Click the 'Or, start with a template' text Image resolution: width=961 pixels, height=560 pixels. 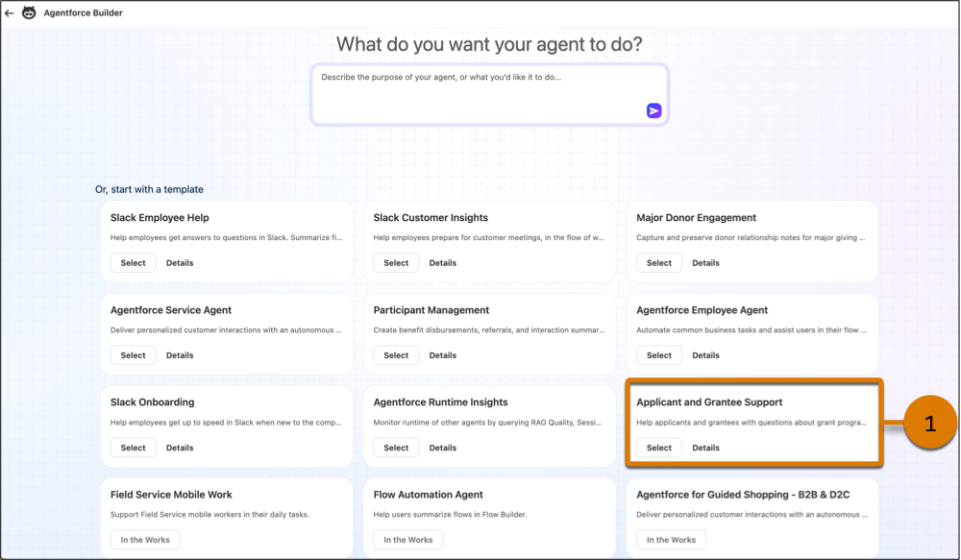[149, 189]
